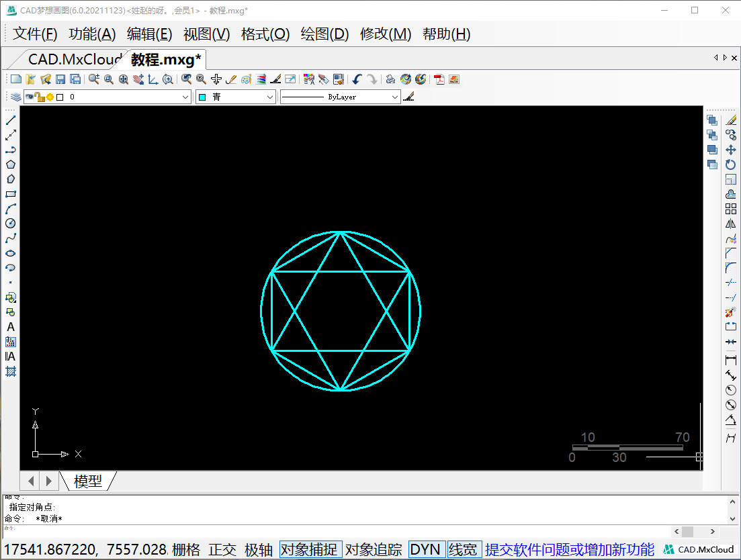This screenshot has height=560, width=741.
Task: Click command line horizontal scrollbar thumb
Action: coord(688,532)
